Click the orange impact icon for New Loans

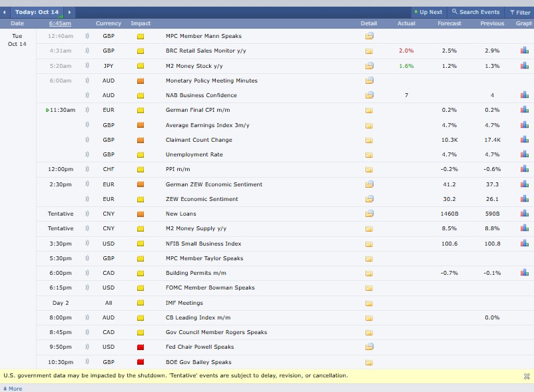pyautogui.click(x=140, y=214)
